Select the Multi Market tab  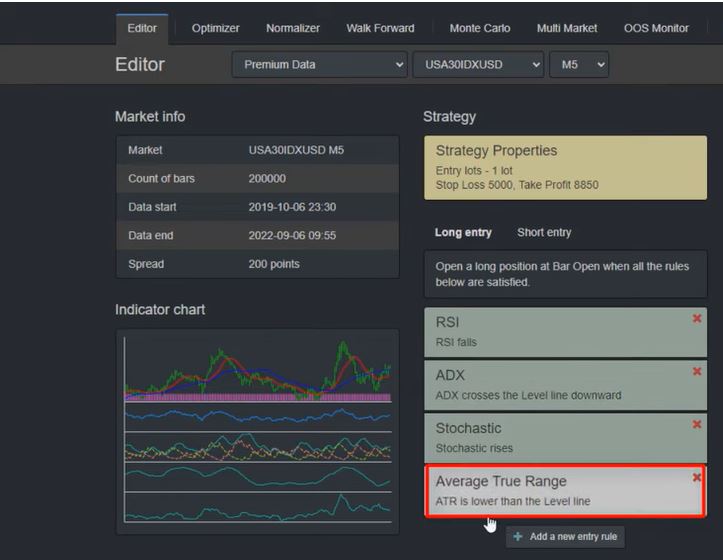pos(567,28)
